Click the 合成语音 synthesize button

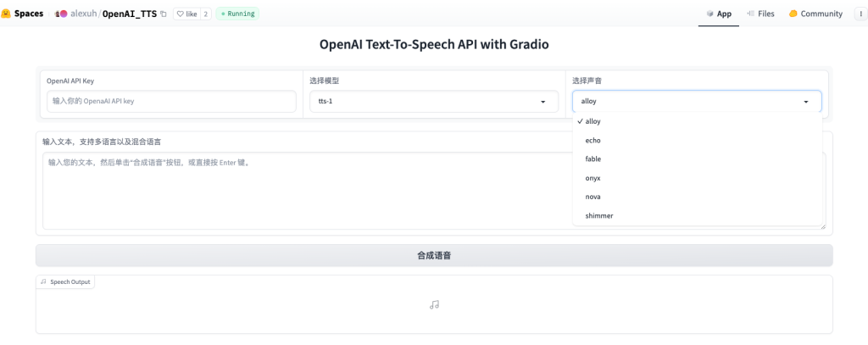434,256
